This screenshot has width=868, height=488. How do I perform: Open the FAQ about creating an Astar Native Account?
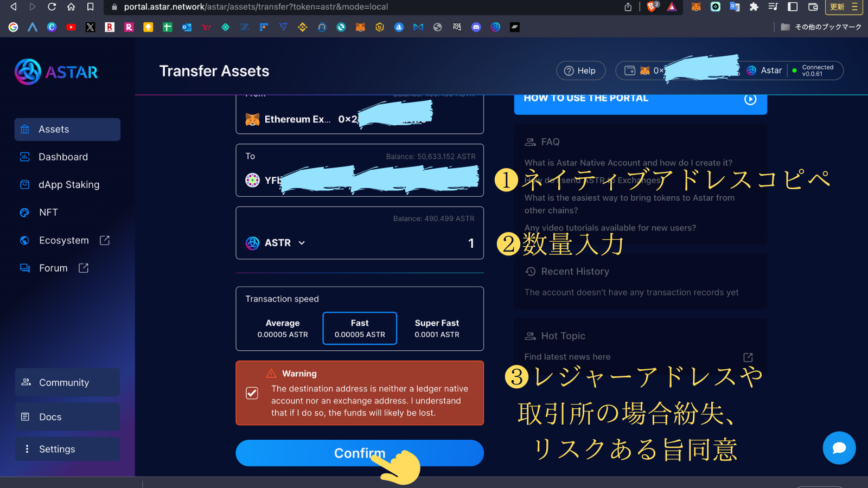click(628, 163)
